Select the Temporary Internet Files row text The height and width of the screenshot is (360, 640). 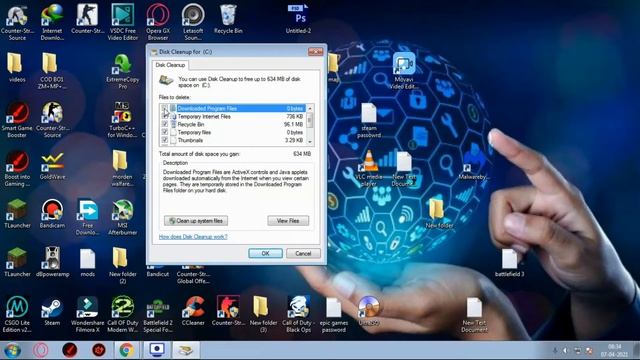coord(204,116)
